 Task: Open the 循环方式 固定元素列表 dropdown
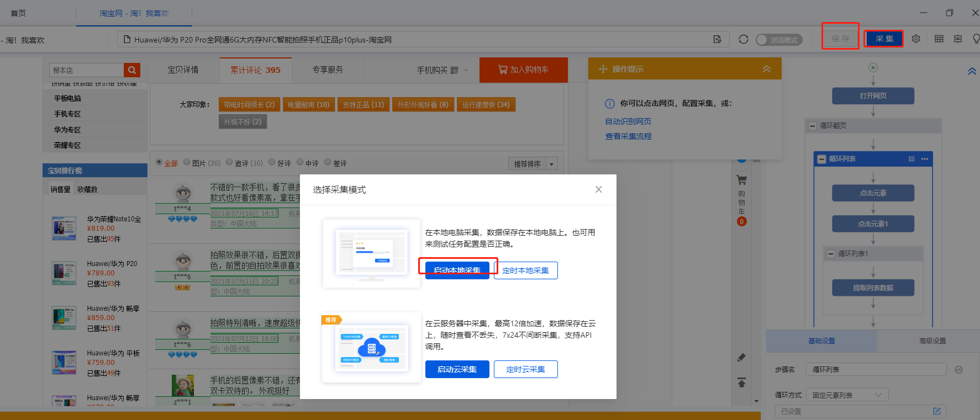tap(847, 395)
